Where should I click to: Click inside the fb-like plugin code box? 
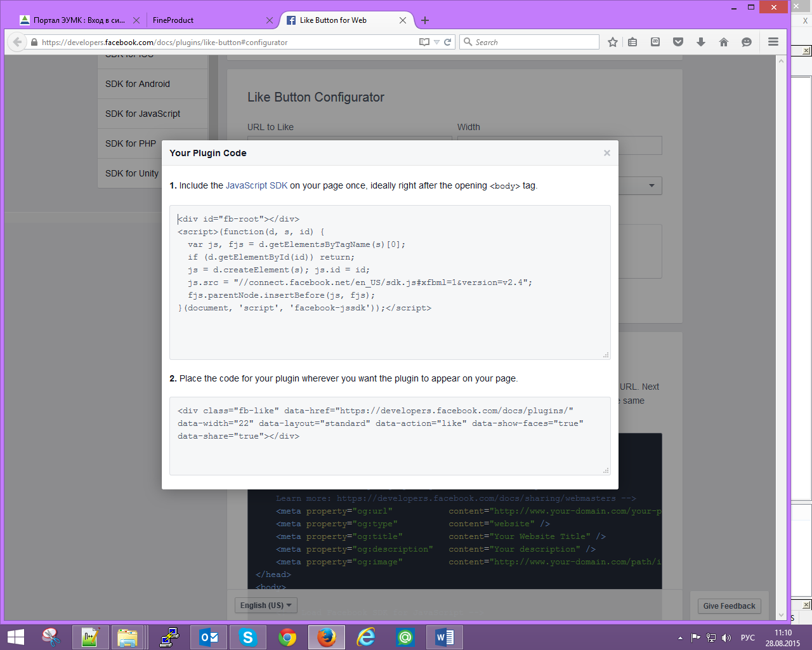[390, 437]
